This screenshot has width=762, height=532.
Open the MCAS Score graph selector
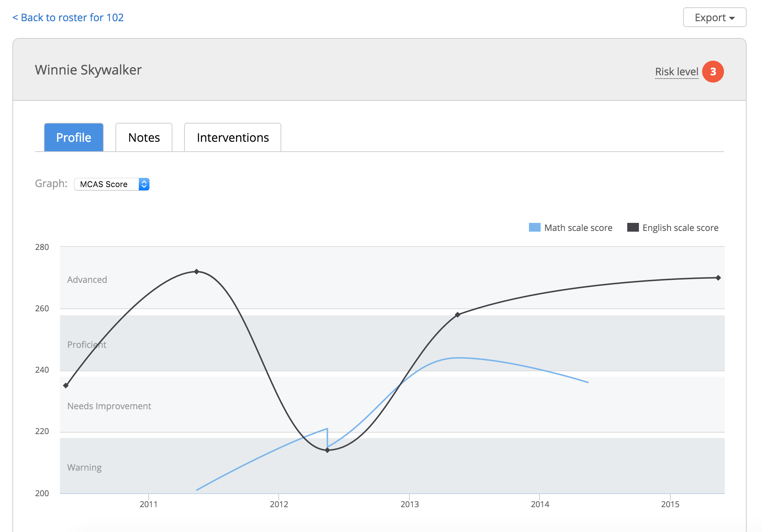click(x=112, y=184)
